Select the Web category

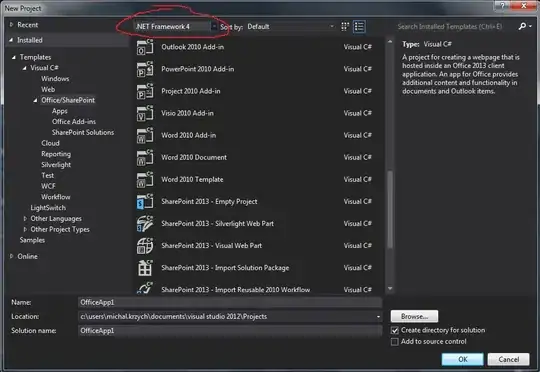tap(48, 89)
